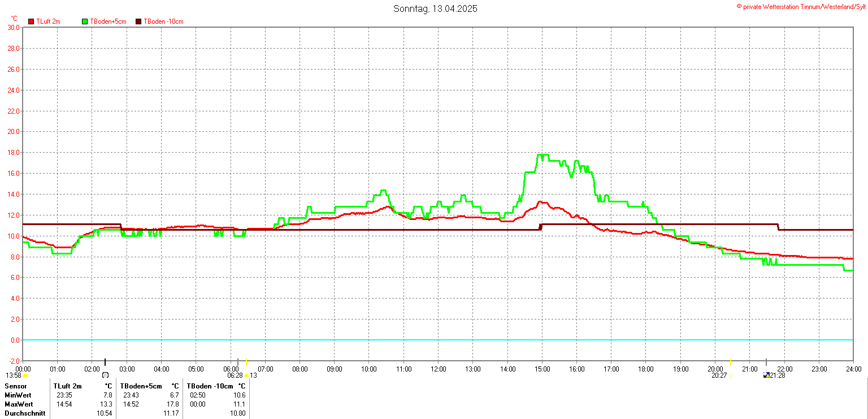The height and width of the screenshot is (419, 868).
Task: Click the red TLuft 2m legend swatch
Action: coord(31,21)
